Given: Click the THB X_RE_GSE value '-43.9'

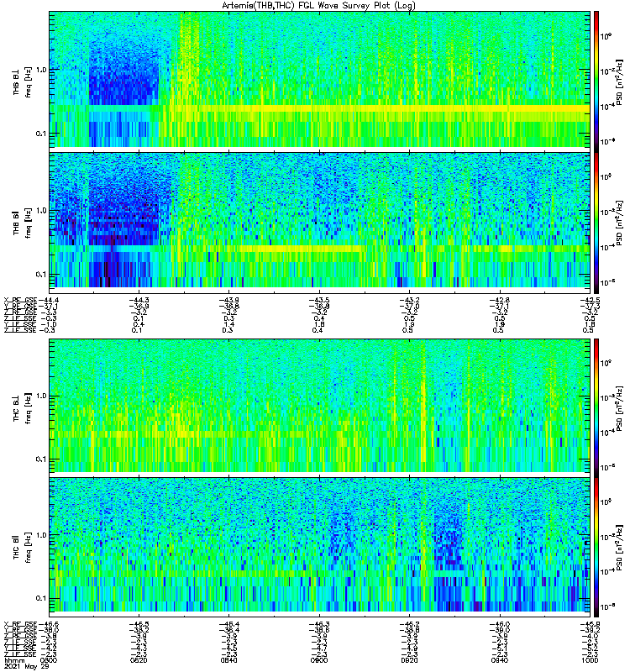Looking at the screenshot, I should point(229,300).
